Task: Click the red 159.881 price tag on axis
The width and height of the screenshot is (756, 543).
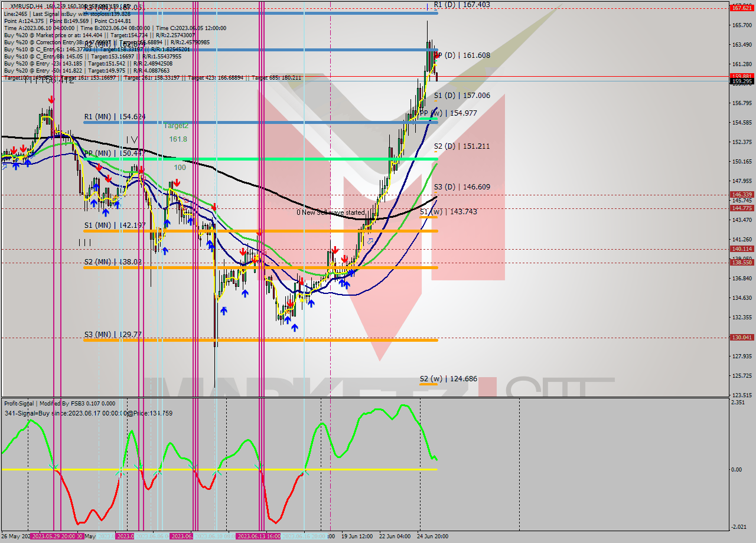Action: click(741, 76)
